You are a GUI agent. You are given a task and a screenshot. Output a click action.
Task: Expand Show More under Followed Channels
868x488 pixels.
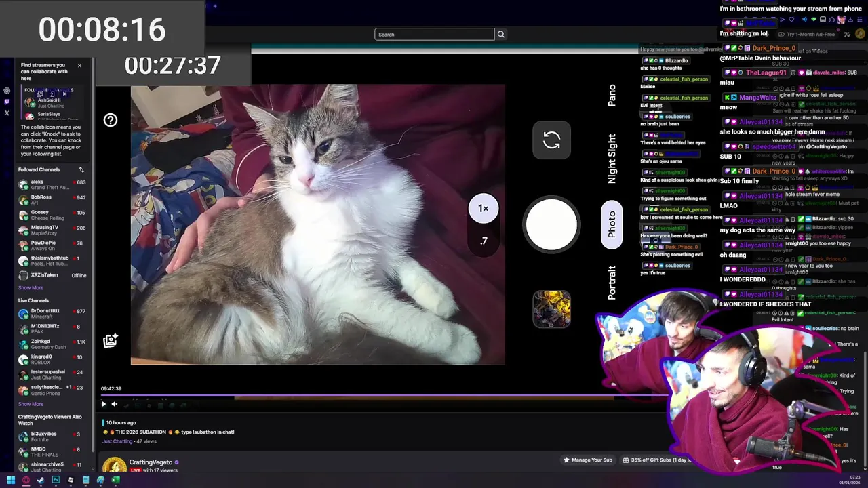tap(31, 287)
